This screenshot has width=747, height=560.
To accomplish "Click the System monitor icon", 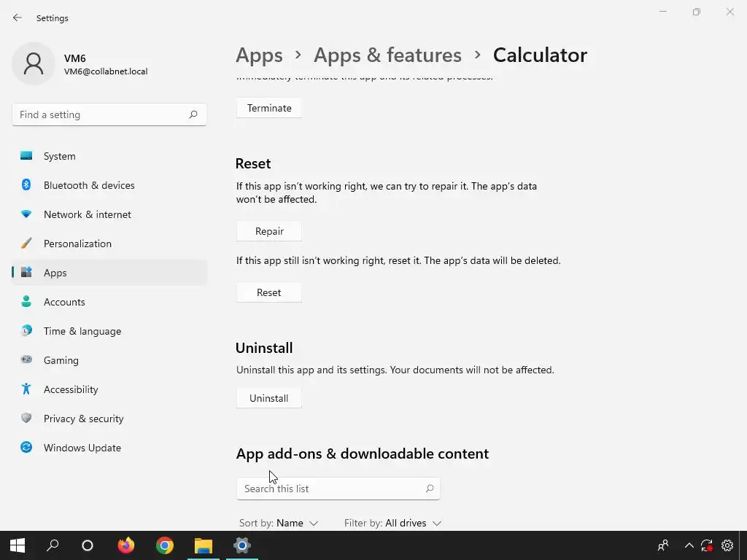I will (26, 156).
